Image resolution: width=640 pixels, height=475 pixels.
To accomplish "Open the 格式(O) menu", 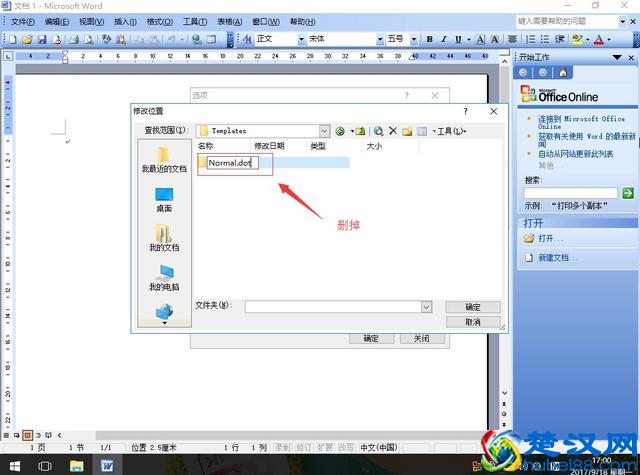I will tap(160, 22).
